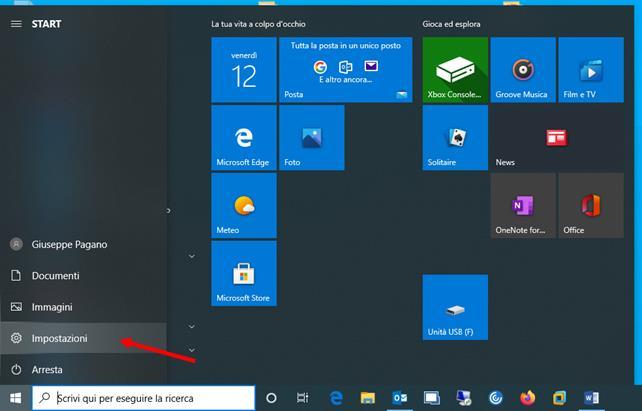Launch Edge from the taskbar

pyautogui.click(x=336, y=398)
